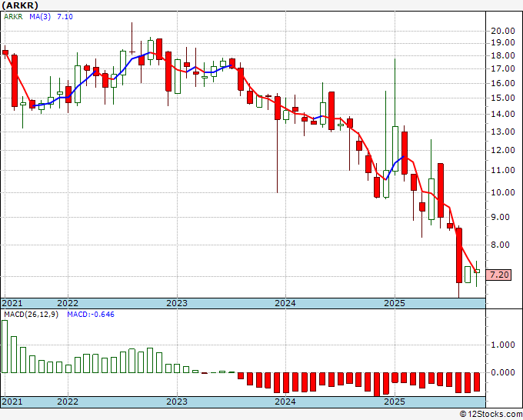Click the 18.00 price axis label
Image resolution: width=523 pixels, height=420 pixels.
503,55
